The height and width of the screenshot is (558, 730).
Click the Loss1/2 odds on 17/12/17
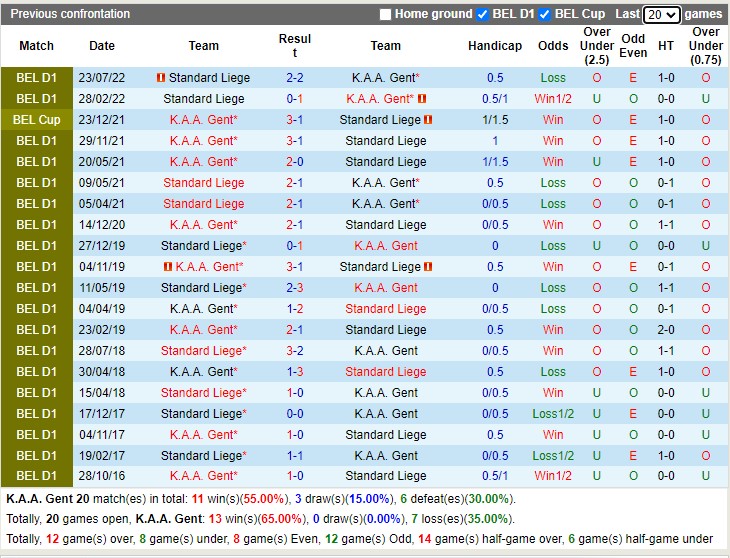click(x=553, y=414)
